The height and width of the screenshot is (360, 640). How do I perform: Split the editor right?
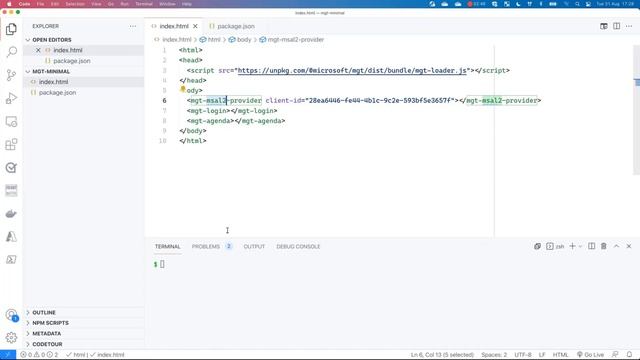pyautogui.click(x=616, y=26)
